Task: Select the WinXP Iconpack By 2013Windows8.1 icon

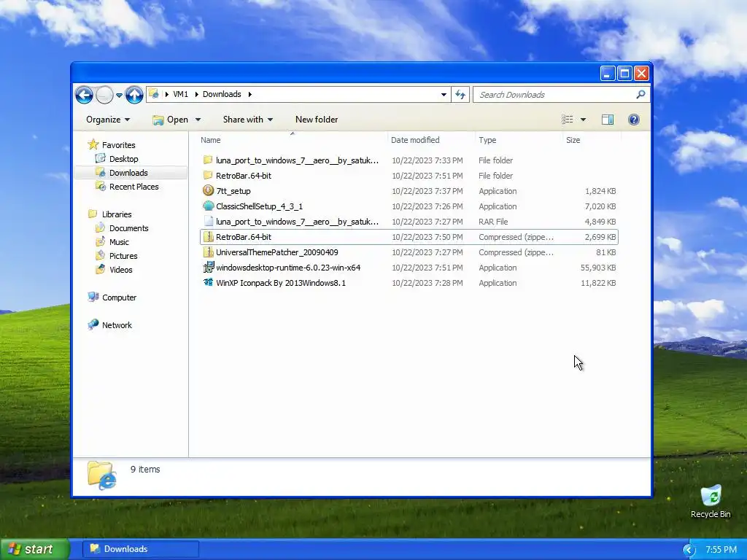Action: click(208, 282)
